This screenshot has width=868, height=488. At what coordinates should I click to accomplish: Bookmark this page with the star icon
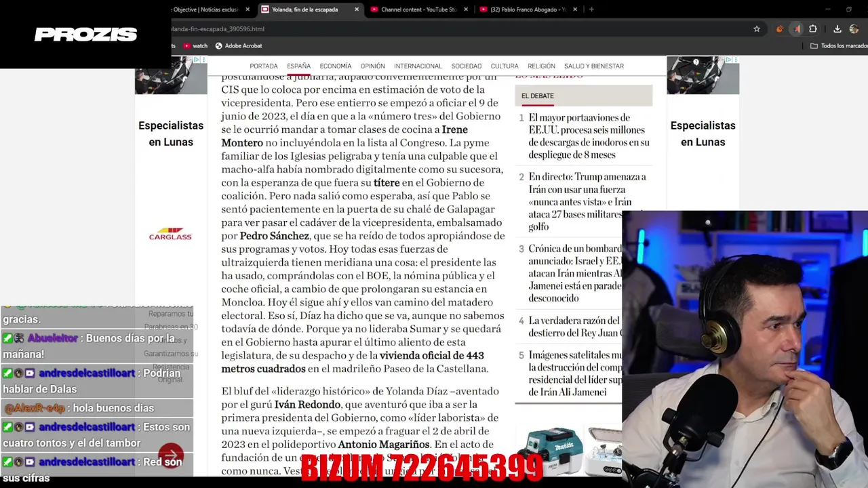[757, 29]
